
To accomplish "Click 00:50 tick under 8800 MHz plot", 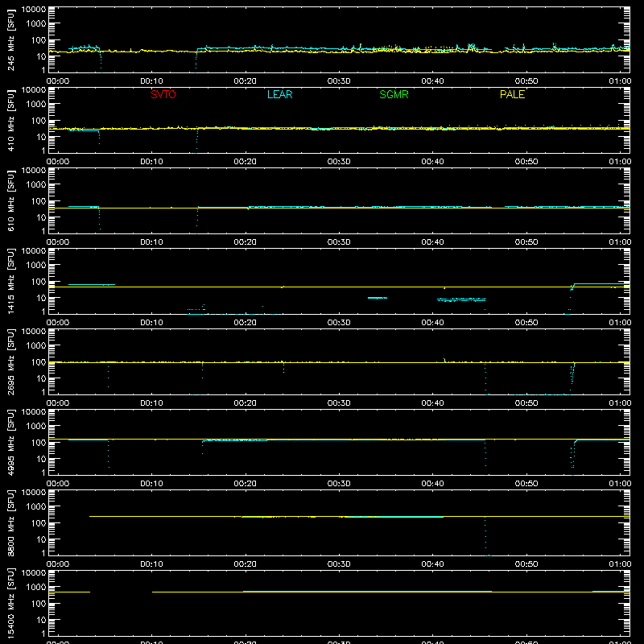I will point(526,564).
